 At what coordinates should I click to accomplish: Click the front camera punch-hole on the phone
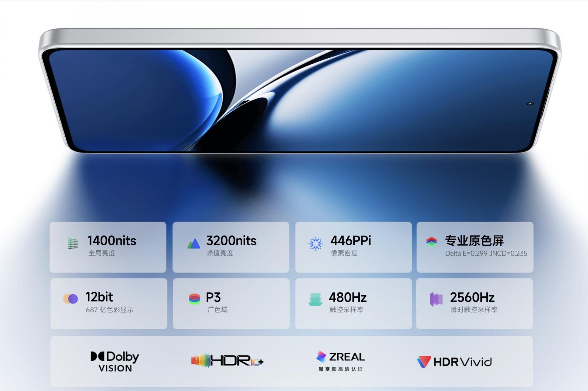pos(530,103)
